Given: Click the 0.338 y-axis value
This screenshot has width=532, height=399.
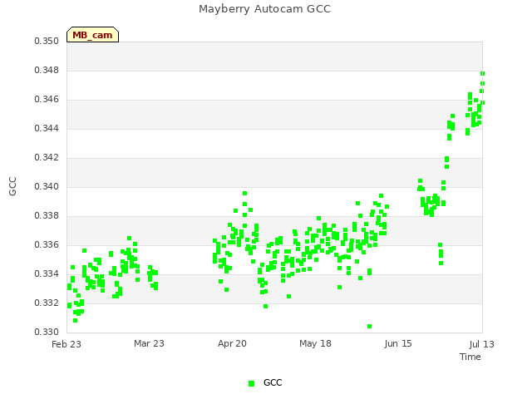Looking at the screenshot, I should coord(47,216).
